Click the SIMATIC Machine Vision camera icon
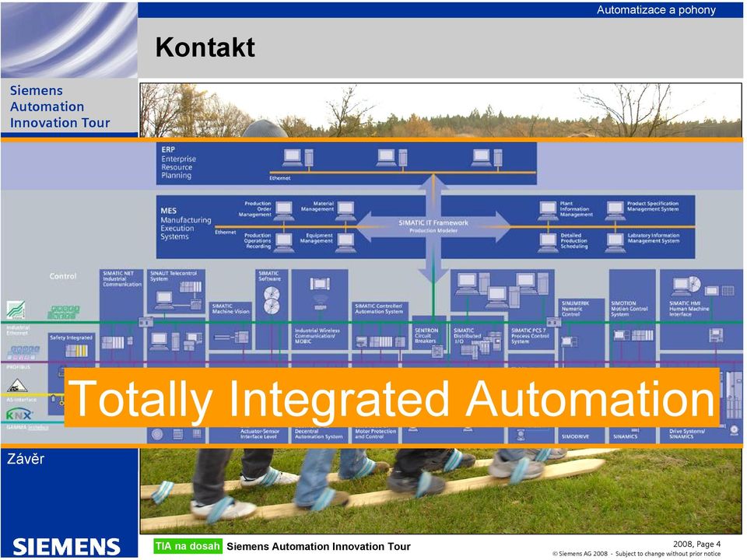Screen dimensions: 747x560 [232, 337]
